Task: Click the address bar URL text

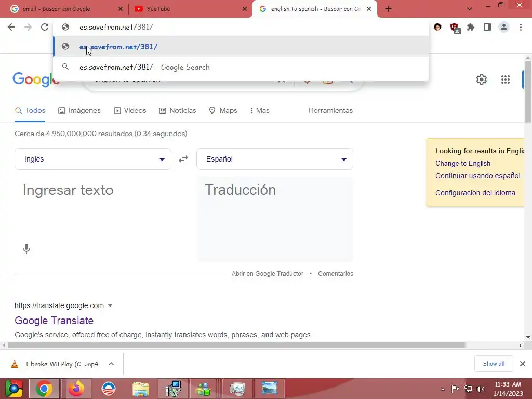Action: (x=116, y=27)
